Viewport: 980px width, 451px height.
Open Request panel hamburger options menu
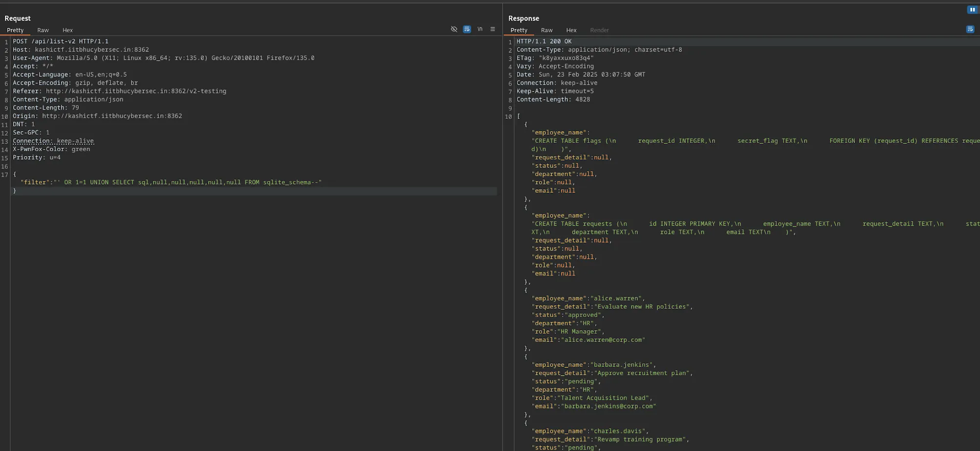493,29
